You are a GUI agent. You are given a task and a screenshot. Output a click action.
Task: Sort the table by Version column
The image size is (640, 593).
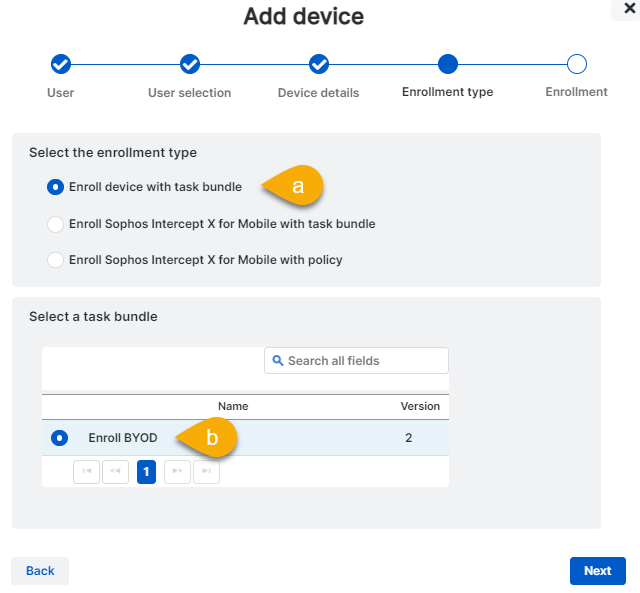(x=419, y=406)
